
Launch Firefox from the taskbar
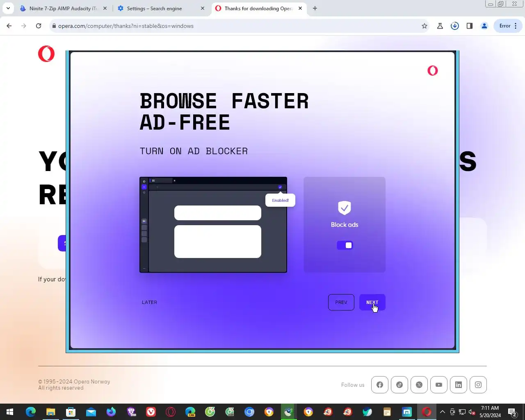coord(111,412)
